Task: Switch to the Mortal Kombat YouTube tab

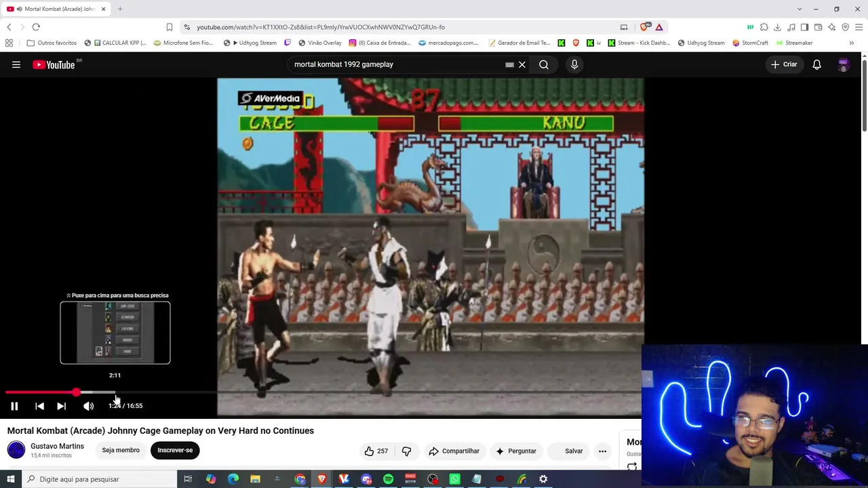Action: point(57,9)
